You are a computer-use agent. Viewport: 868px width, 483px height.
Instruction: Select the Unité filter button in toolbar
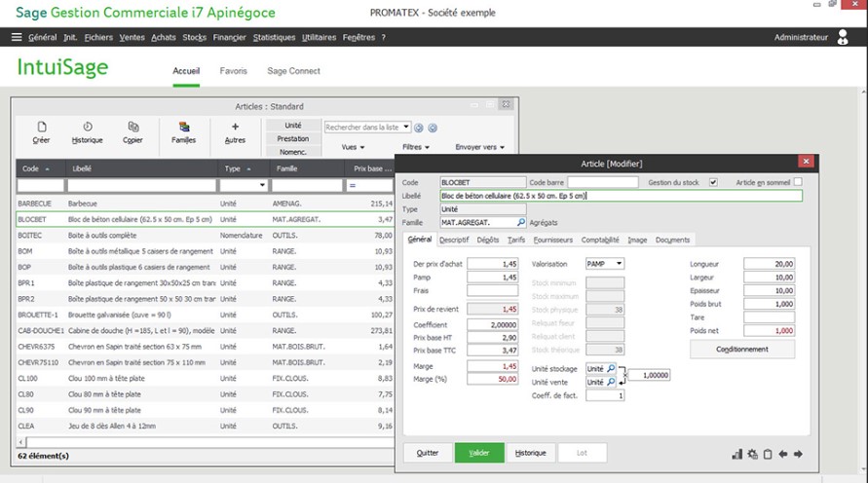[293, 125]
